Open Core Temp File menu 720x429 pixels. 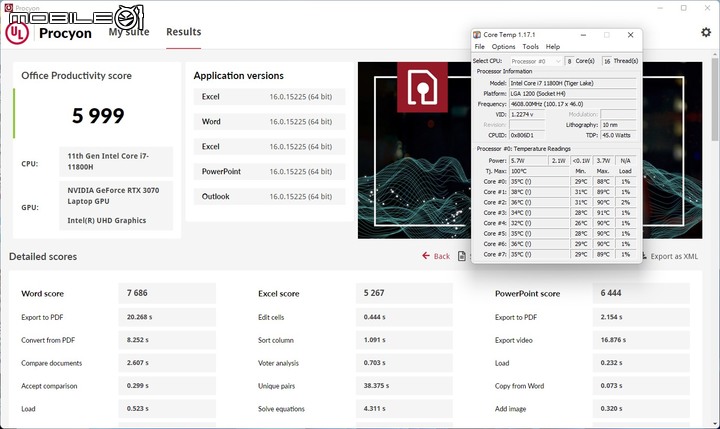479,46
